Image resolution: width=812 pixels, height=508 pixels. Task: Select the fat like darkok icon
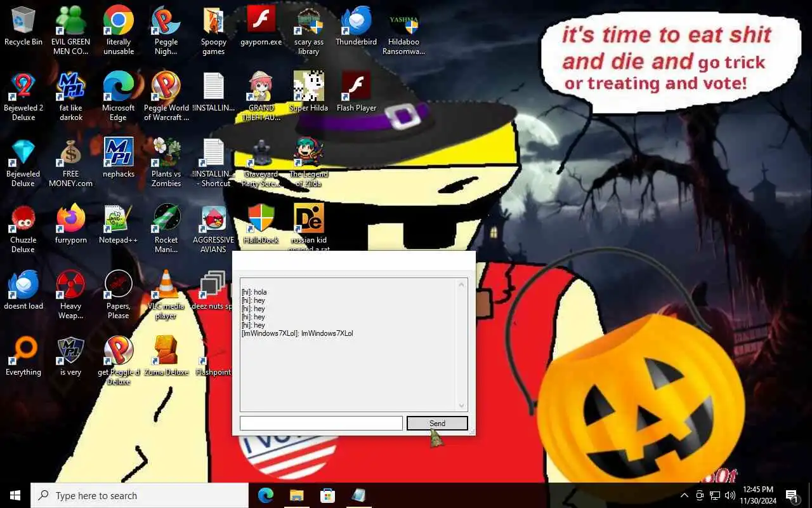[71, 97]
